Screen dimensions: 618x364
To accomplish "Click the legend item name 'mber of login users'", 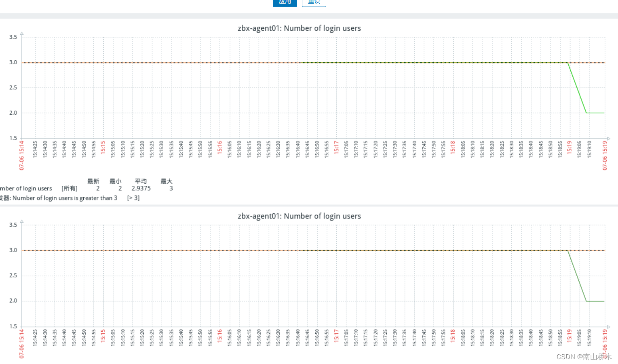I will 26,188.
